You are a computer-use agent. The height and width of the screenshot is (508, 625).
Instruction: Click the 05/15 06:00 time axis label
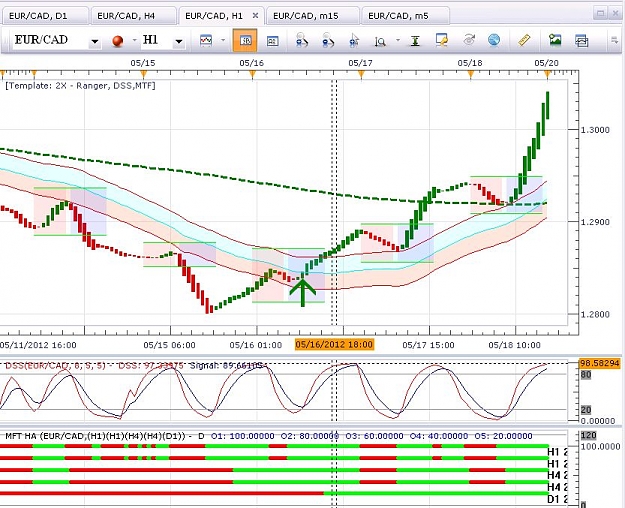[169, 345]
